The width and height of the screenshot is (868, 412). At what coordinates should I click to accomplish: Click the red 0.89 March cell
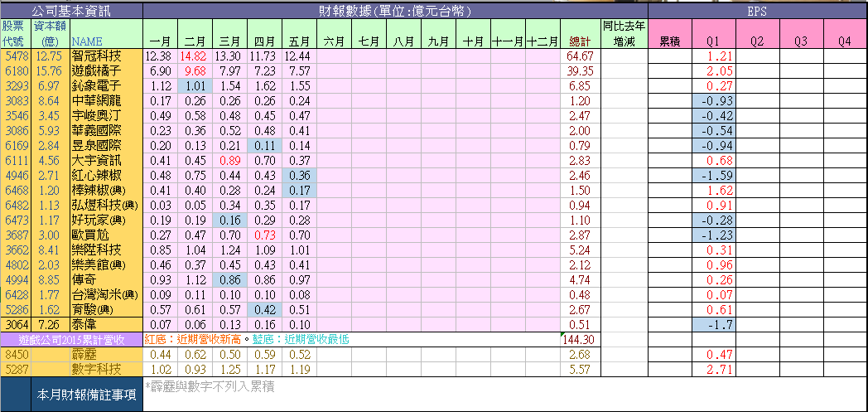230,161
